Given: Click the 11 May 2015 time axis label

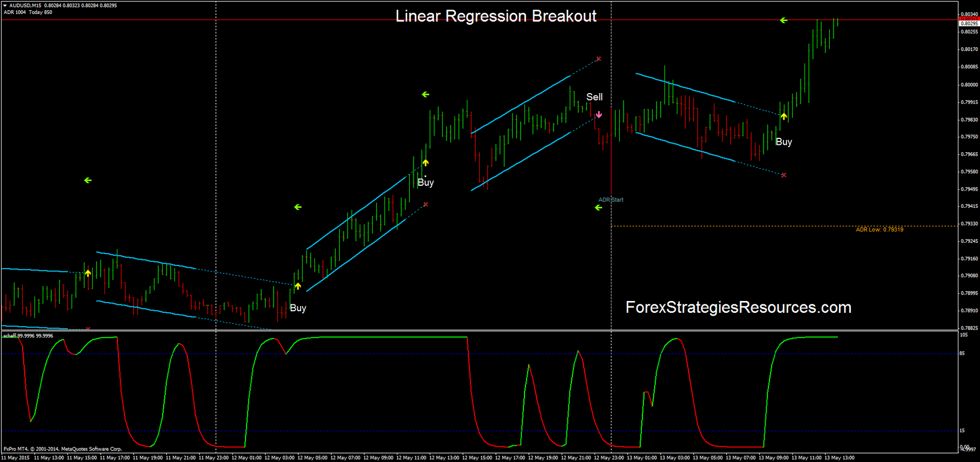Looking at the screenshot, I should point(16,458).
